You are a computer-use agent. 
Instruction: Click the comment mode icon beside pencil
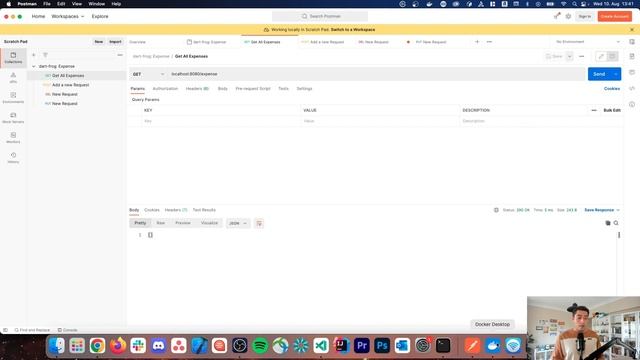click(612, 56)
